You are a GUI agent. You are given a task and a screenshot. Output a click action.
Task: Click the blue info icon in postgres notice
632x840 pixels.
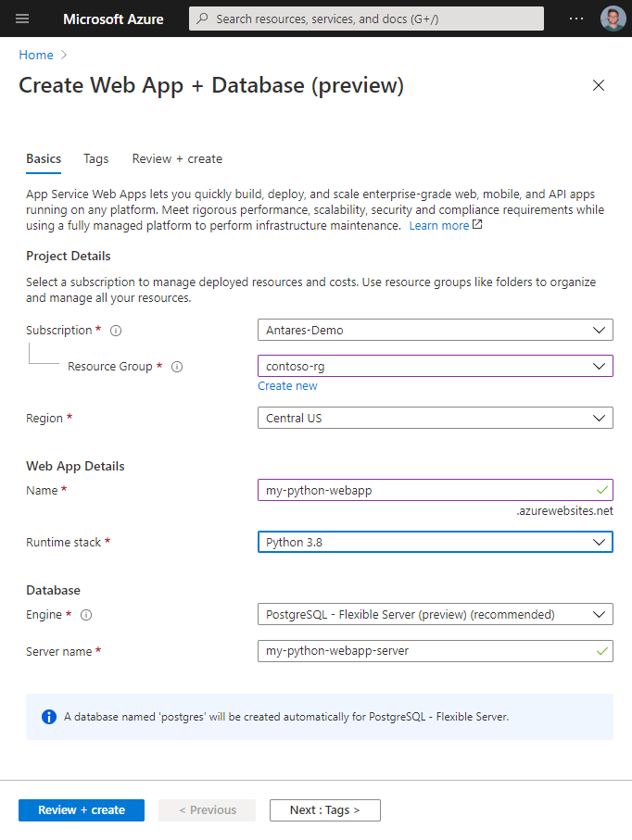click(49, 717)
